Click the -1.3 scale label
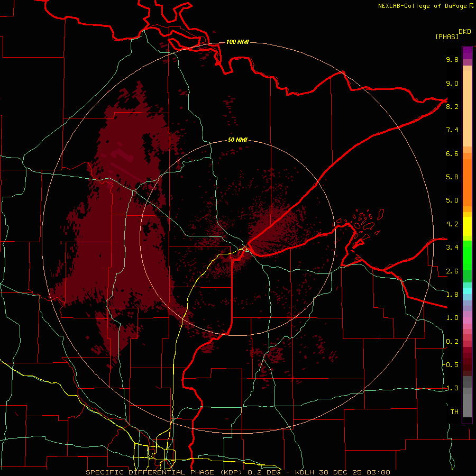Image resolution: width=476 pixels, height=476 pixels. (451, 388)
